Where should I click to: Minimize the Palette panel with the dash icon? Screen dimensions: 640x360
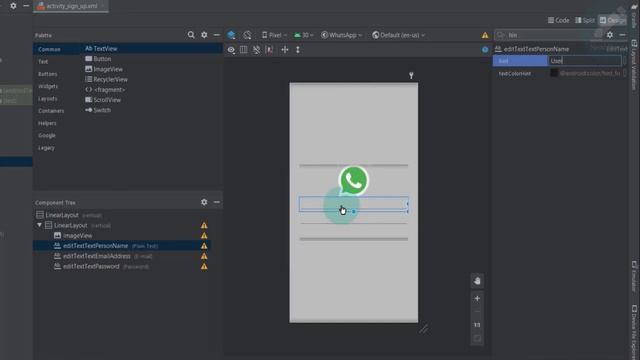click(217, 35)
